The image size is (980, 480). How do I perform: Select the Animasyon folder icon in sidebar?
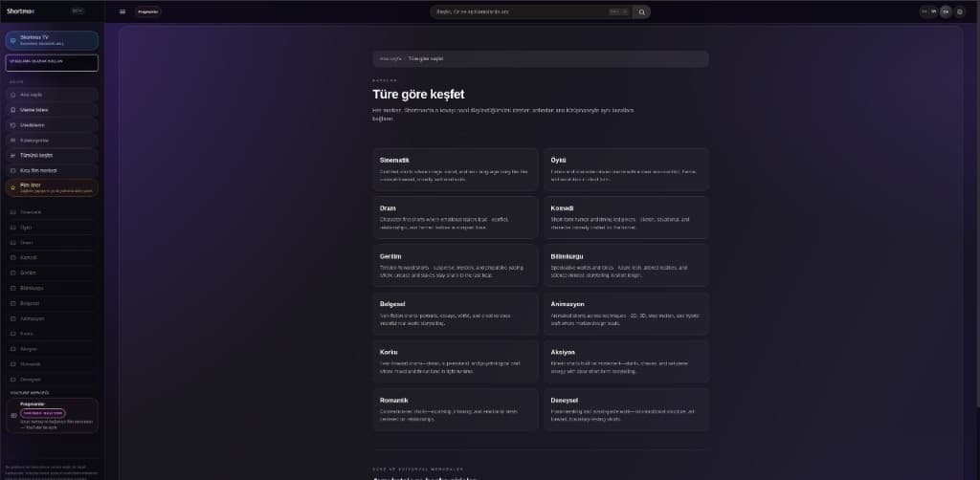tap(13, 318)
